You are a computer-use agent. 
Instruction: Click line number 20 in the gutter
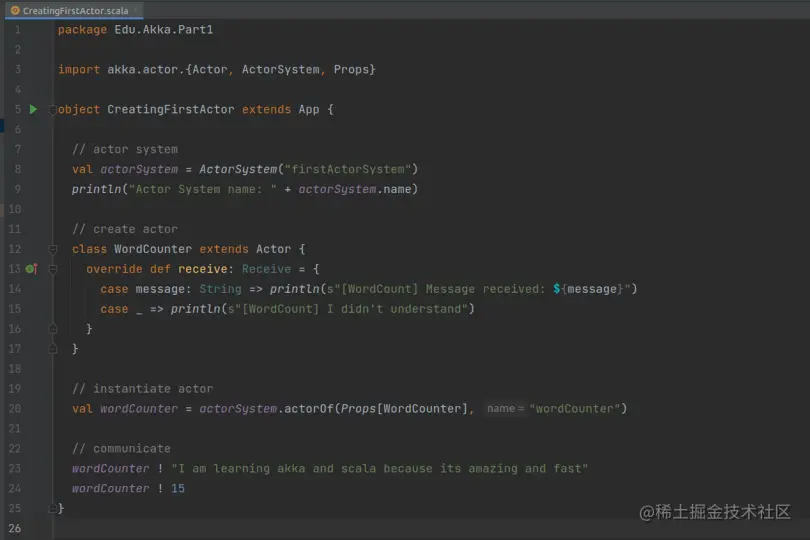click(14, 409)
